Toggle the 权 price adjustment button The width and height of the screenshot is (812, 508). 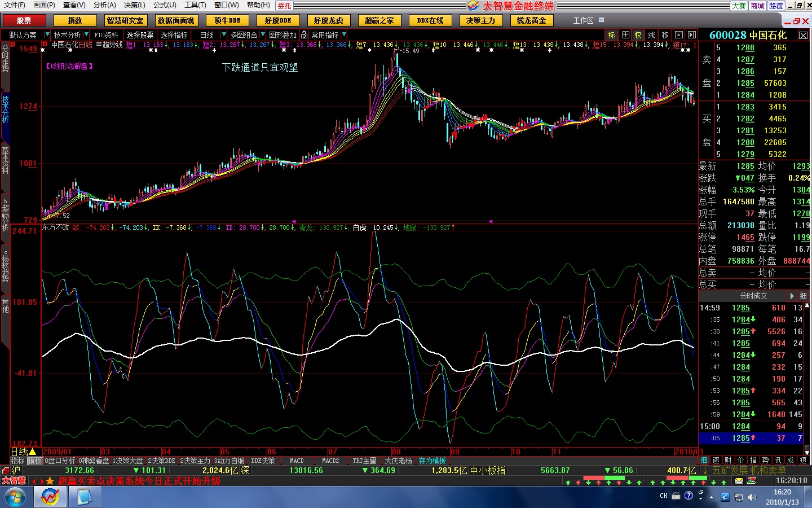click(x=638, y=35)
